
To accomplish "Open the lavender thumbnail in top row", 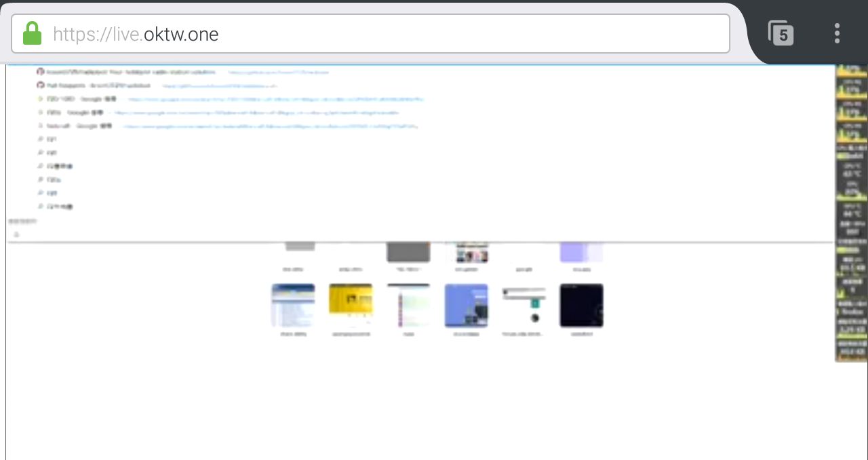I will (x=581, y=252).
